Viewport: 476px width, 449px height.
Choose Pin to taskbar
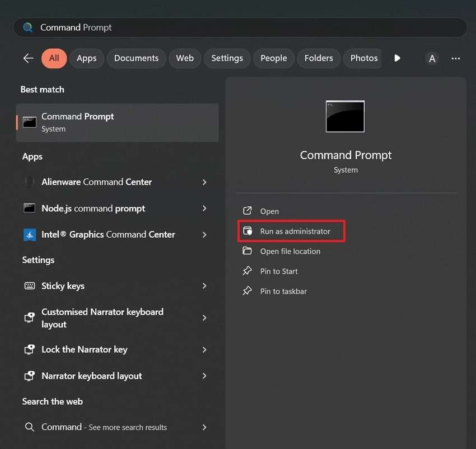coord(283,291)
